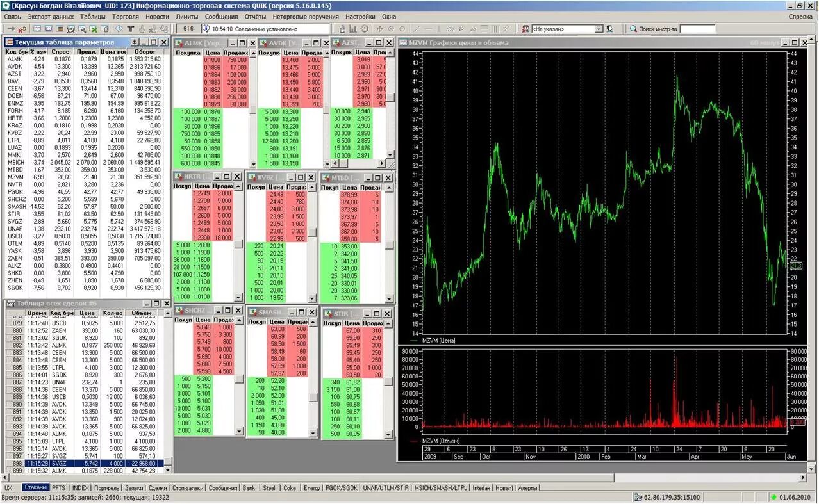Click the MZVM [Цена] chart legend label
Viewport: 819px width, 504px height.
(438, 341)
